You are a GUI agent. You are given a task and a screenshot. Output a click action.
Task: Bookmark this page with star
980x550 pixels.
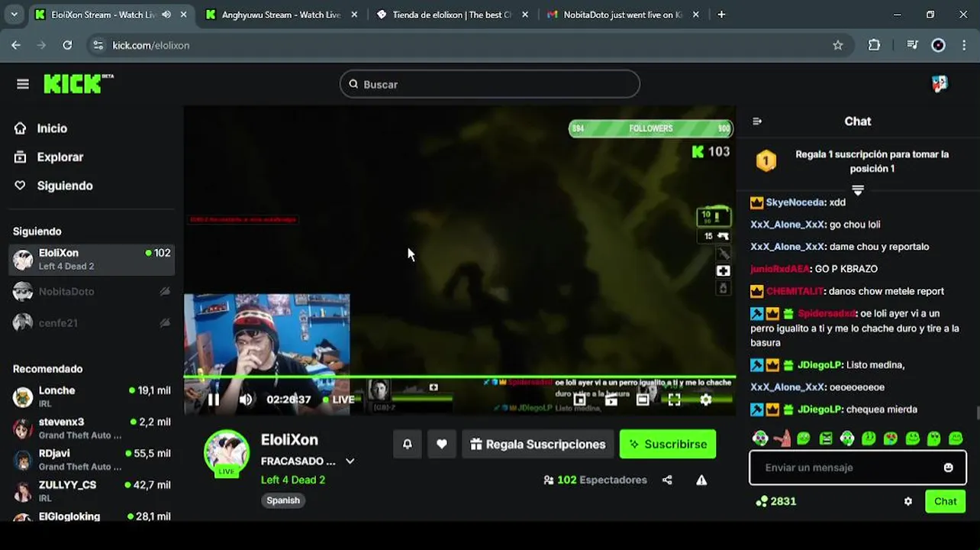coord(838,45)
